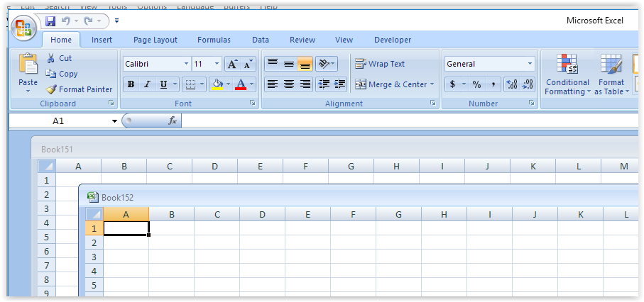Open Alignment dialog launcher
Screen dimensions: 644x302
[433, 104]
